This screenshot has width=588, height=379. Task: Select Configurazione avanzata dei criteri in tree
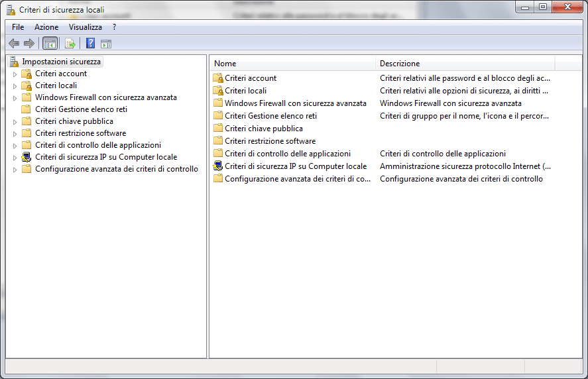point(116,169)
